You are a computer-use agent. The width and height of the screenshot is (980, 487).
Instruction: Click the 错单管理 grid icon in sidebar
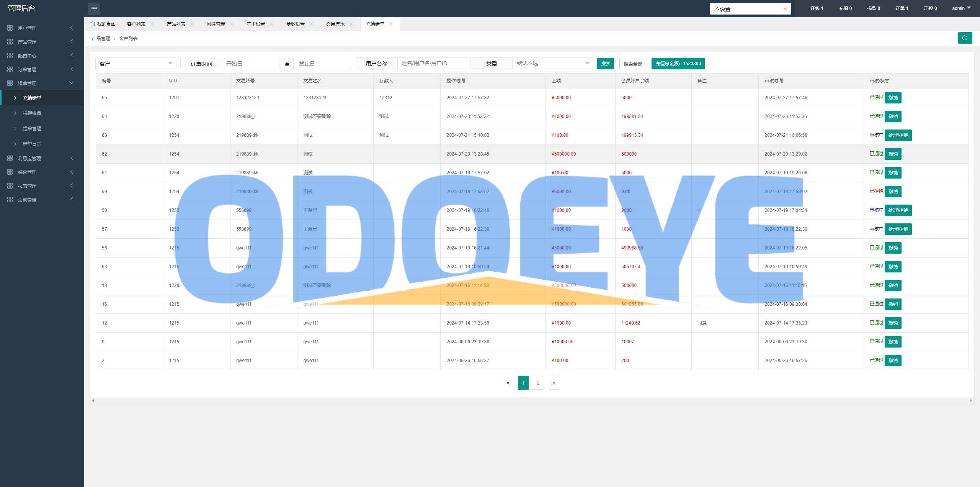tap(10, 83)
